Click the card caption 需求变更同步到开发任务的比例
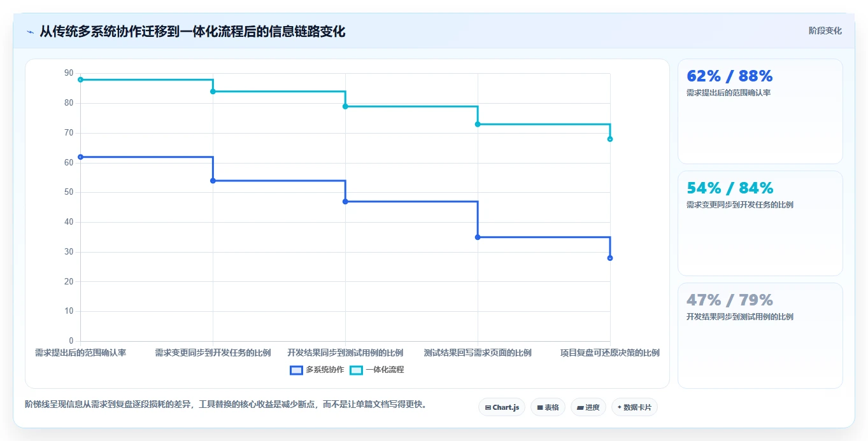 coord(740,205)
